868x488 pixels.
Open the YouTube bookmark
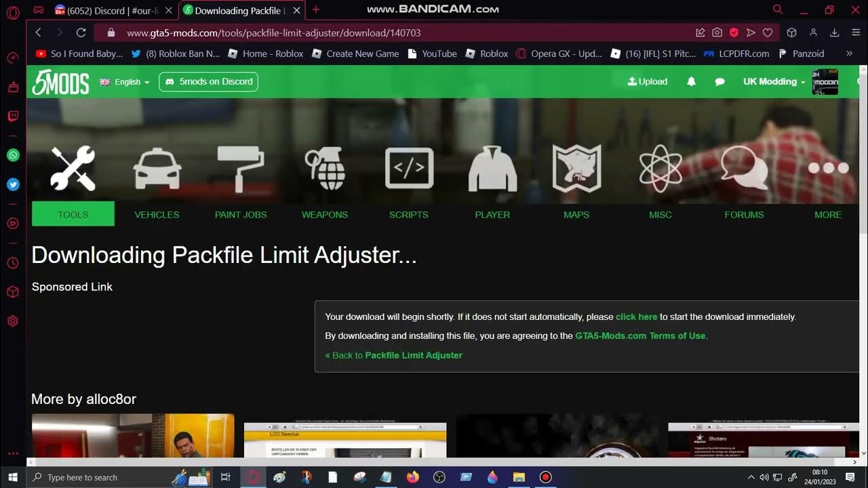(432, 54)
